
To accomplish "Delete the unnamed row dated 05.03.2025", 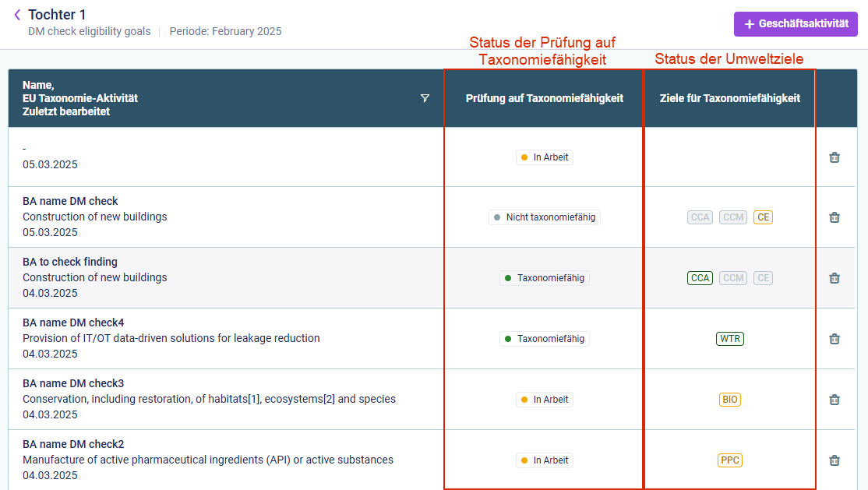I will pos(834,157).
